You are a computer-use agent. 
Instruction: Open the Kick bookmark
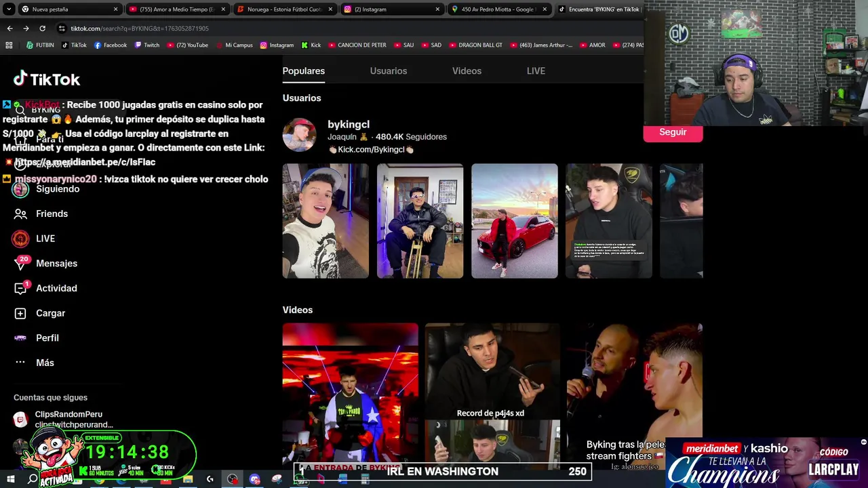pos(311,45)
